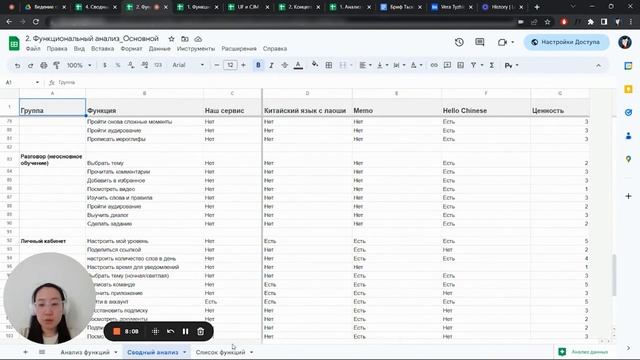Open Сводный анализ tab dropdown arrow
640x360 pixels.
(184, 352)
